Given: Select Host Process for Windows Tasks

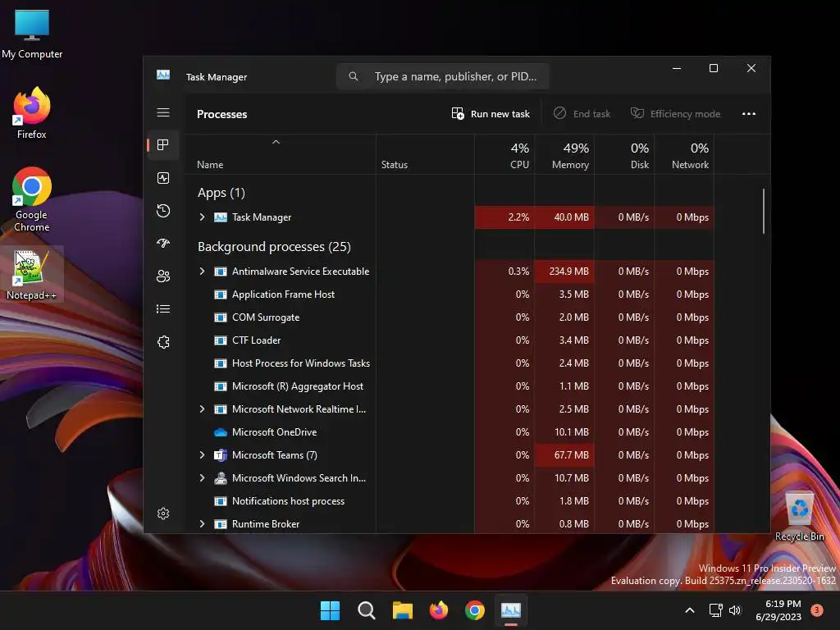Looking at the screenshot, I should click(x=450, y=363).
